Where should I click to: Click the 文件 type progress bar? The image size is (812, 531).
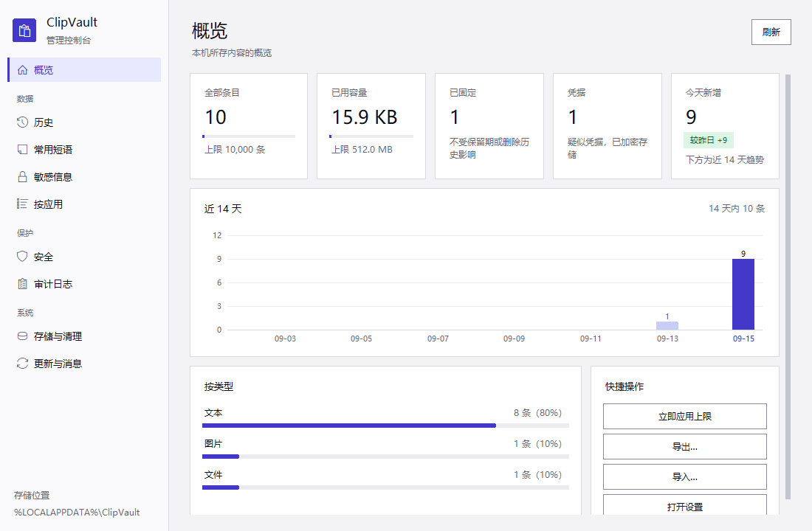click(385, 487)
